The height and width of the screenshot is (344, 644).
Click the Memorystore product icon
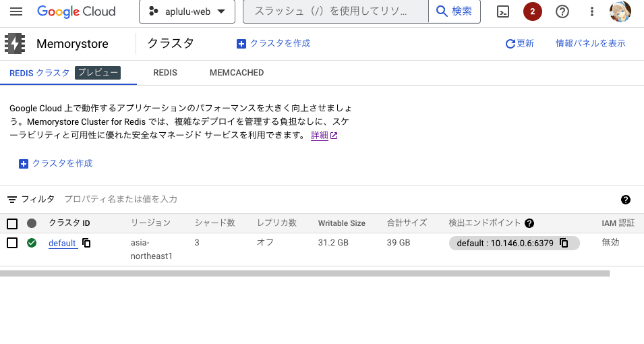pos(15,44)
